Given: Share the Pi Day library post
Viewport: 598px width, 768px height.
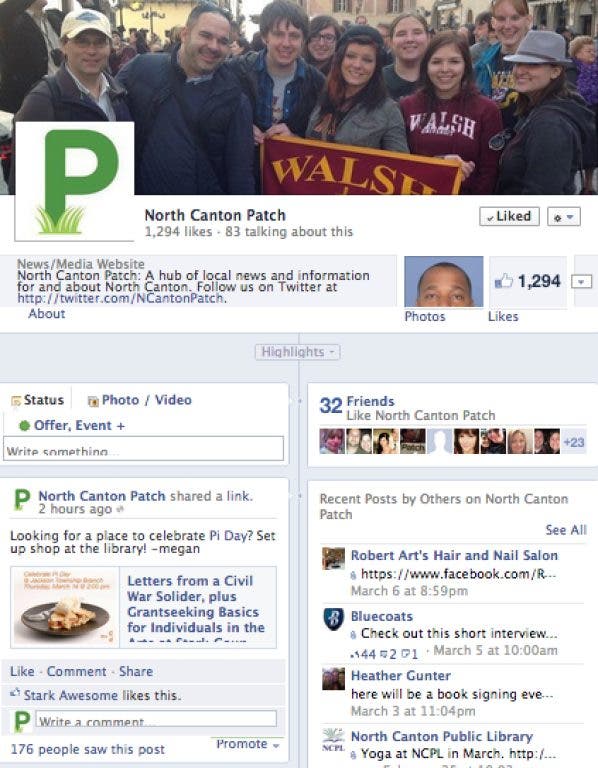Looking at the screenshot, I should click(x=136, y=672).
